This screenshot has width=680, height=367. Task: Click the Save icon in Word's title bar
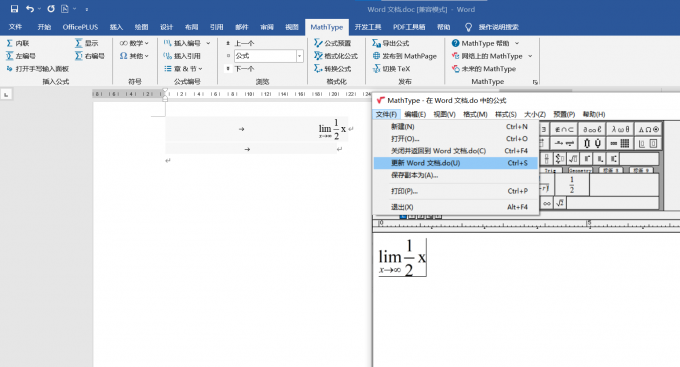(x=14, y=9)
